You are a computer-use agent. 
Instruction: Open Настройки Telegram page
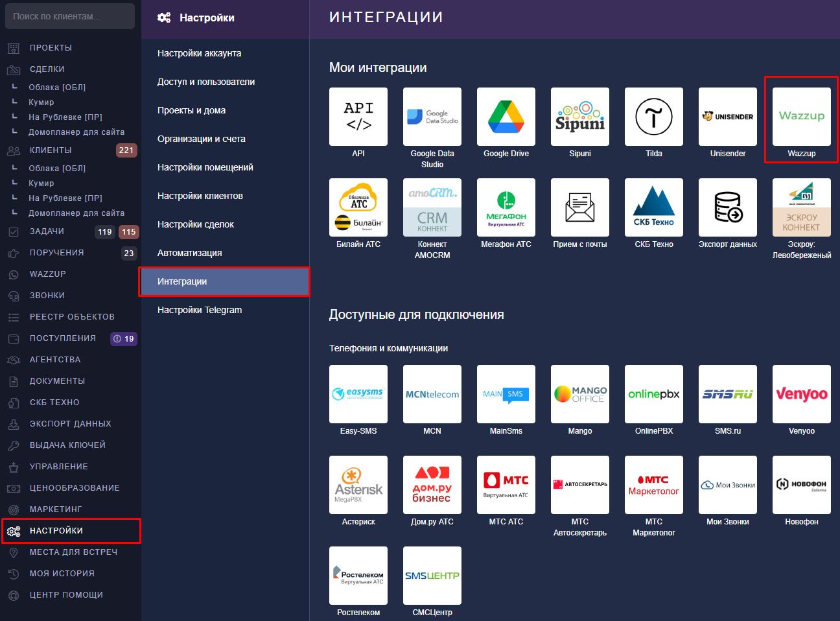coord(225,310)
